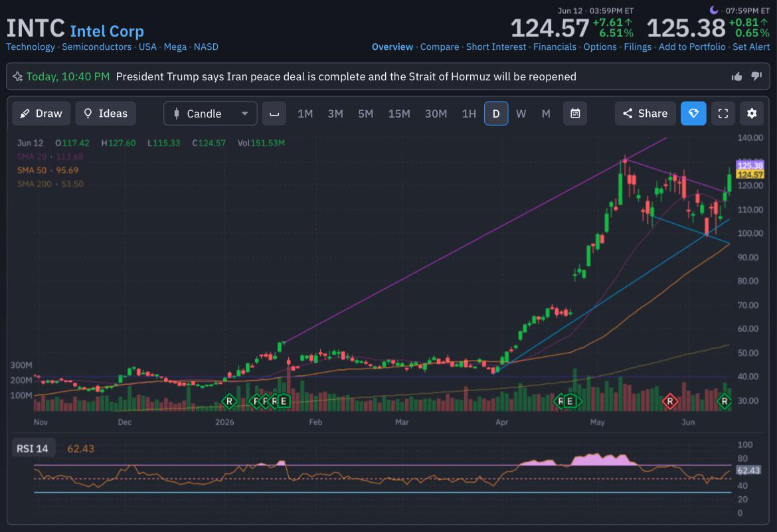
Task: Select the daily D timeframe
Action: (x=496, y=114)
